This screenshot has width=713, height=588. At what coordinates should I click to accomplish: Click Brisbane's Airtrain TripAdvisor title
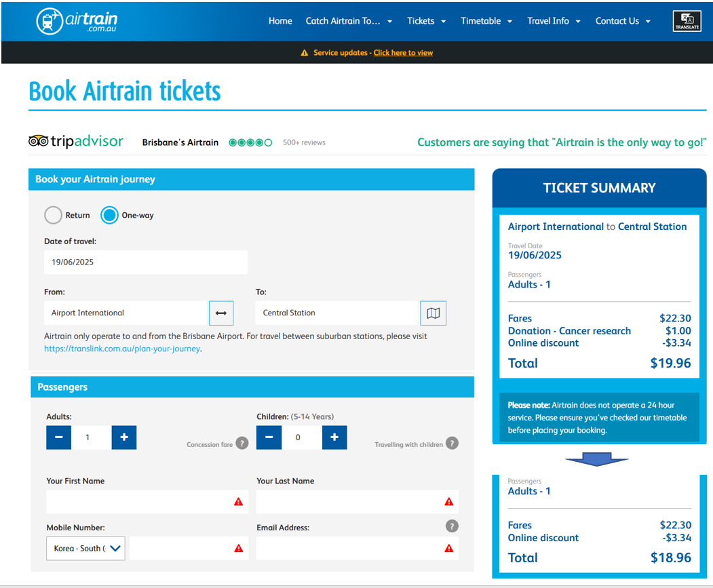pyautogui.click(x=180, y=142)
